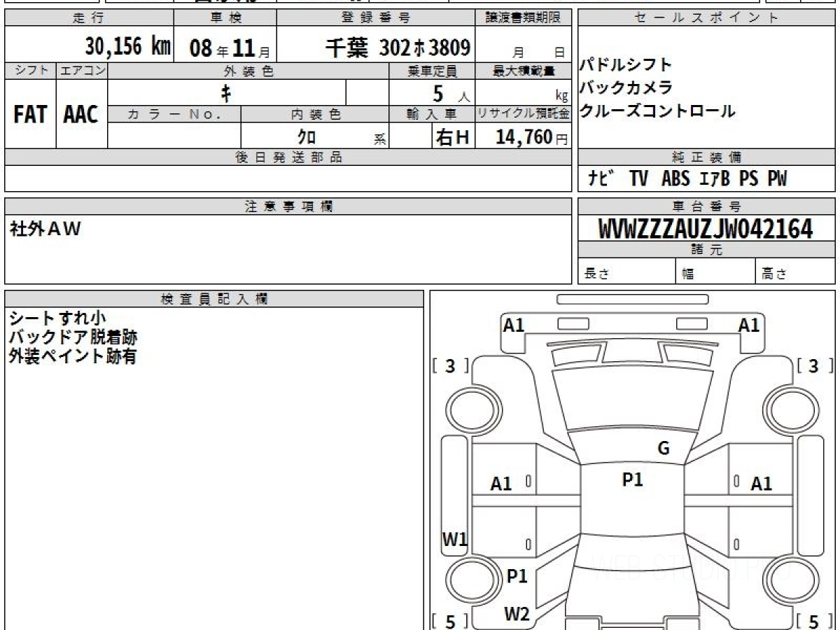Click the 注意事項欄 header

(x=288, y=206)
